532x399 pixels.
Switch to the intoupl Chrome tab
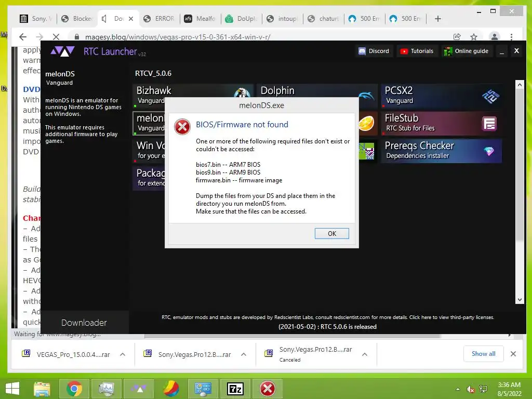(283, 19)
